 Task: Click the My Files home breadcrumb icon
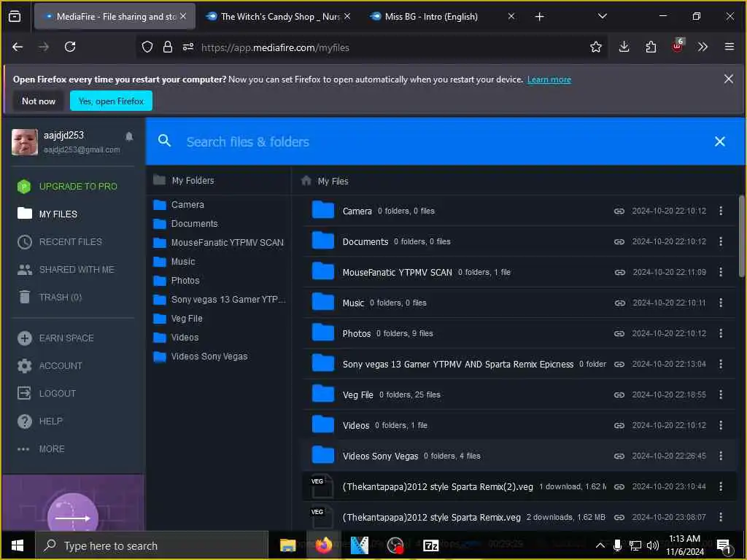point(306,181)
